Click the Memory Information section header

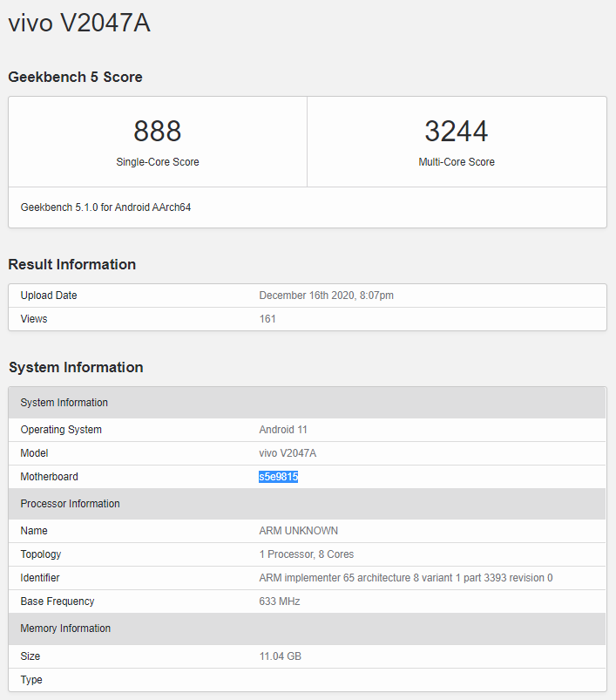click(x=65, y=629)
